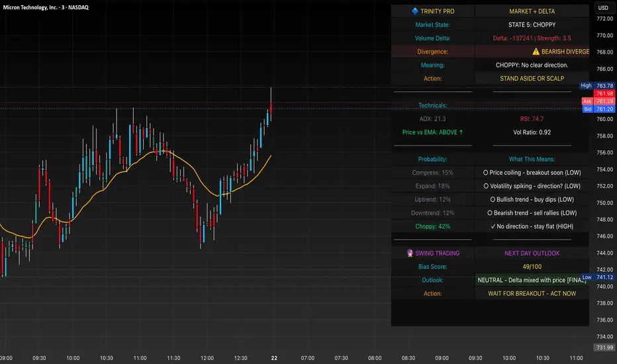
Task: Click the 12:00 time axis label
Action: pos(207,358)
